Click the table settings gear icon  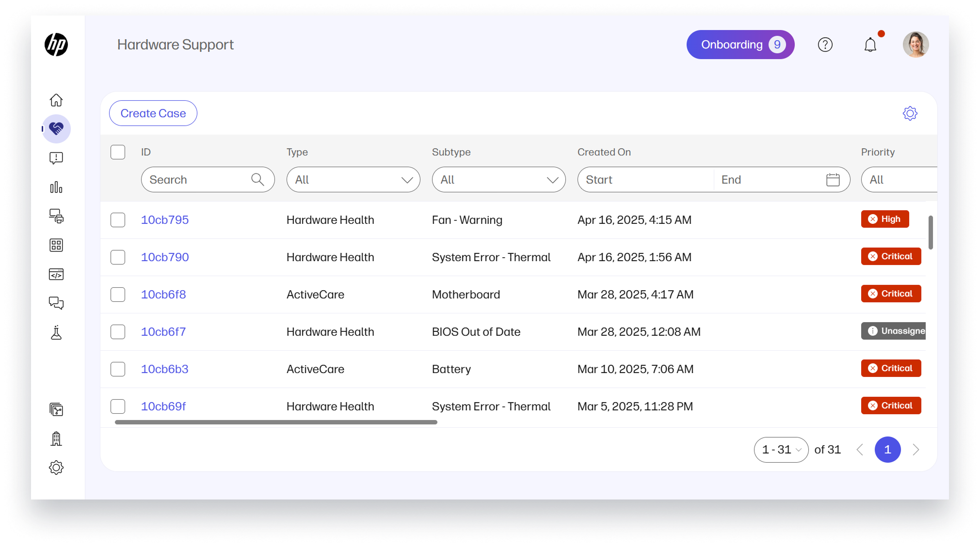point(910,113)
